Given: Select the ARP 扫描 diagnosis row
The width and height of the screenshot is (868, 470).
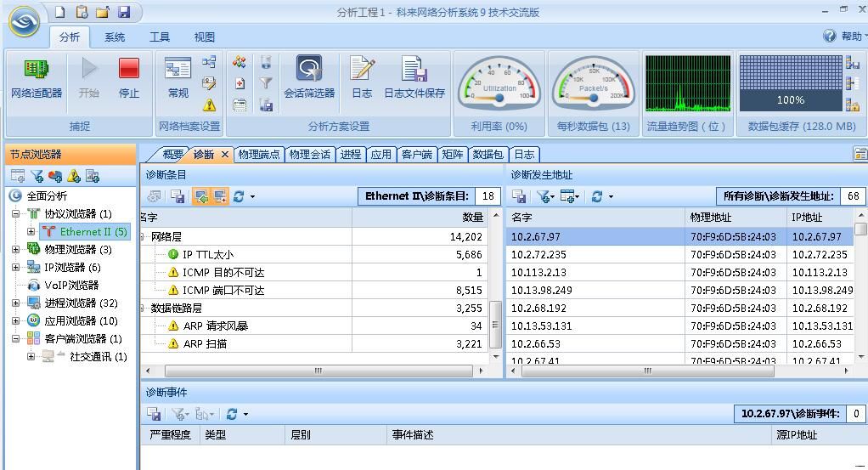Looking at the screenshot, I should (314, 343).
